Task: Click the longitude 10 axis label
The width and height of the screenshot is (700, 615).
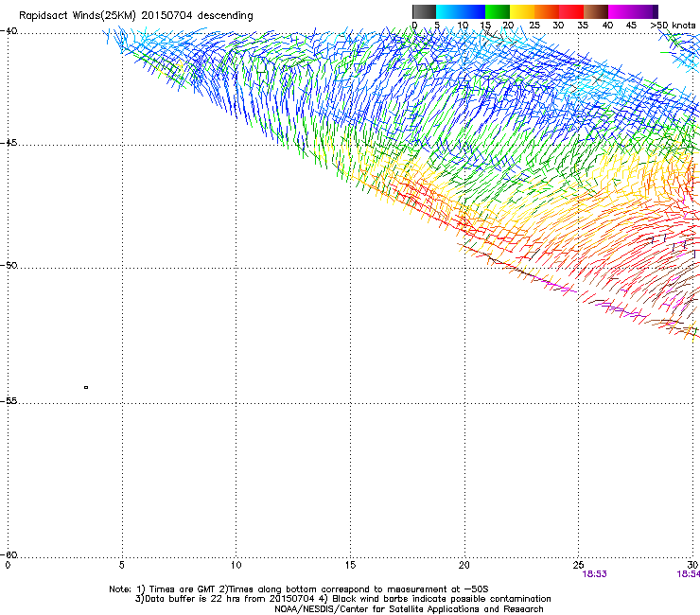Action: click(236, 566)
